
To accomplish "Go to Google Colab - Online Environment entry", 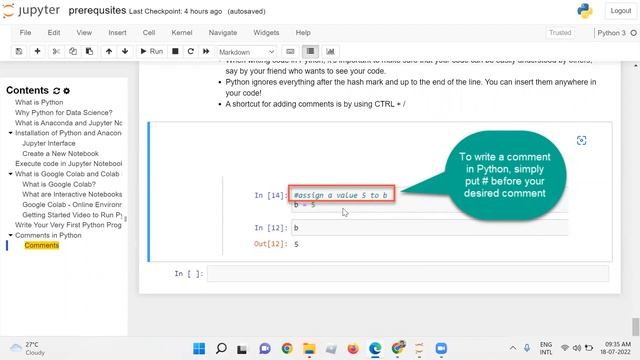I will (x=72, y=204).
